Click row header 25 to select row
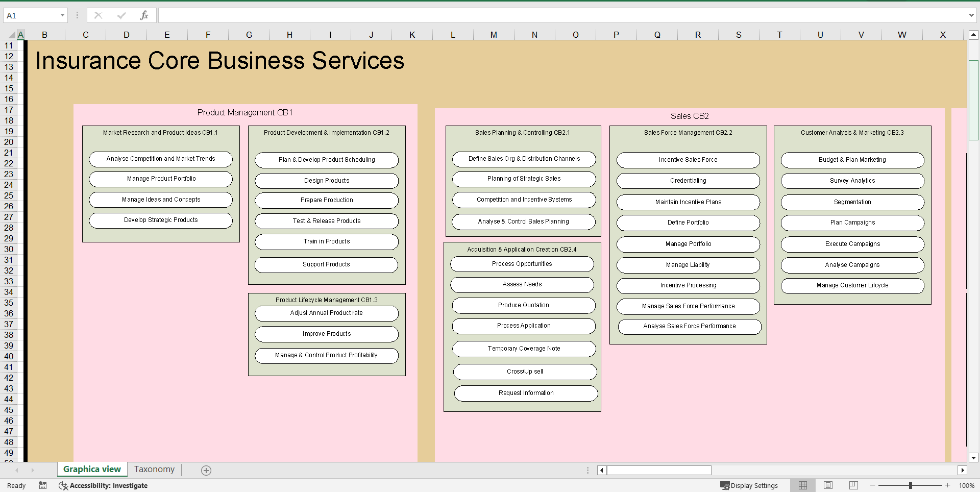This screenshot has width=980, height=493. tap(9, 195)
